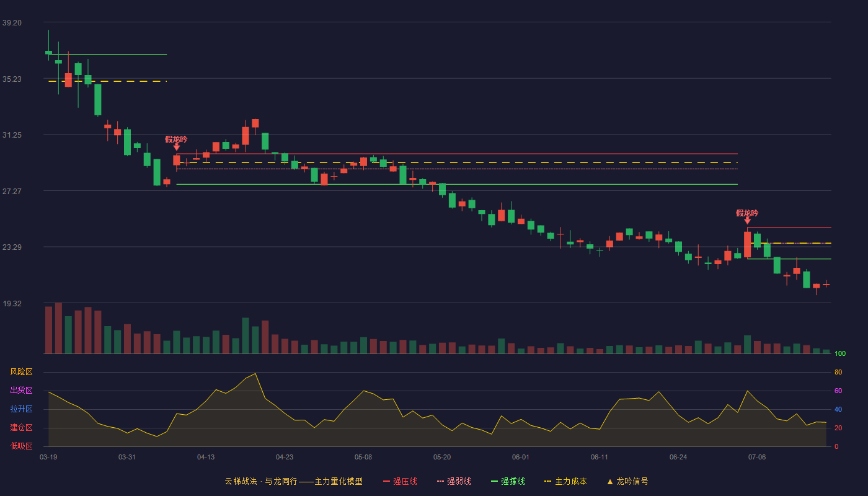
Task: Toggle the 龙吟信号 legend entry
Action: 627,481
